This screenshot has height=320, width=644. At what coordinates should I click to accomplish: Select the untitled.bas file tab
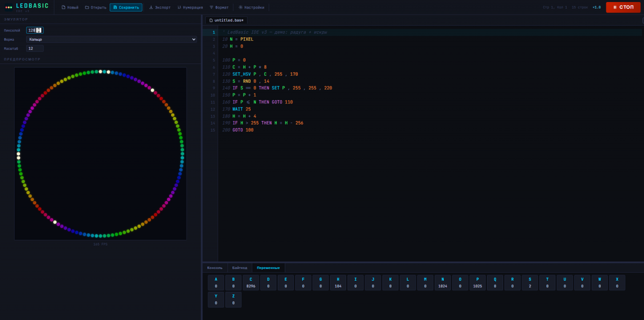226,20
